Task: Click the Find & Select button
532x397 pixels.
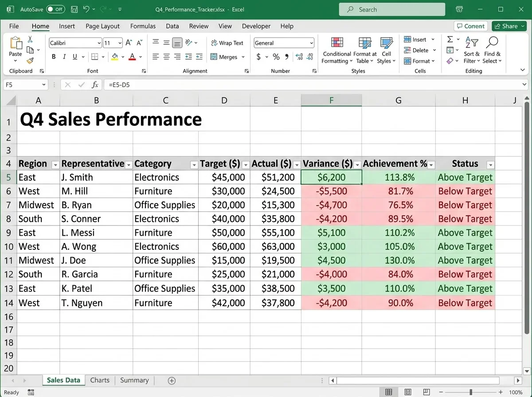Action: point(492,51)
